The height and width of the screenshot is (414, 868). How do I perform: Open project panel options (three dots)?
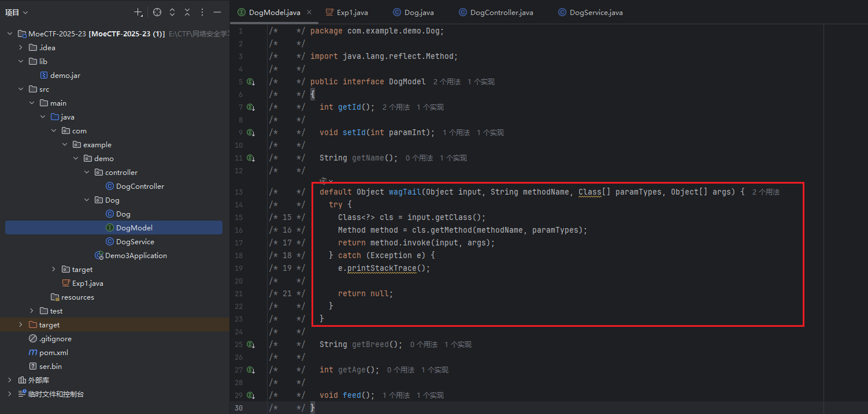[x=202, y=12]
